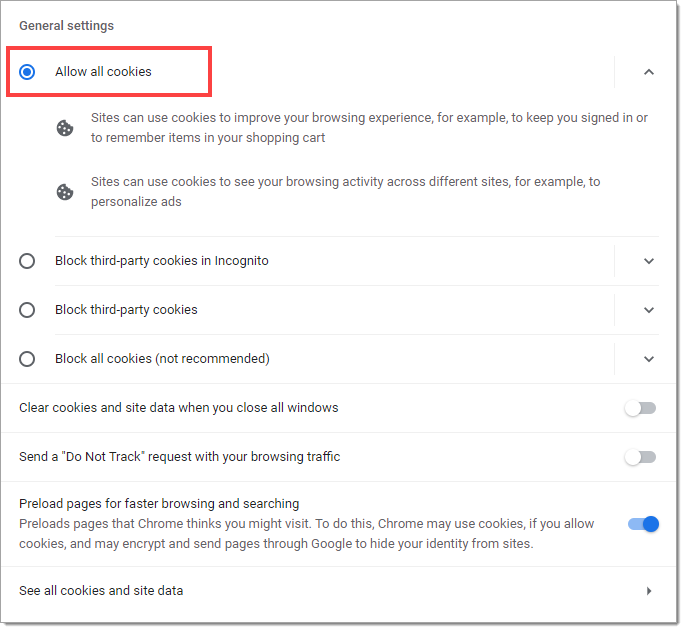Screen dimensions: 684x630
Task: Select the Allow all cookies radio button
Action: click(27, 72)
